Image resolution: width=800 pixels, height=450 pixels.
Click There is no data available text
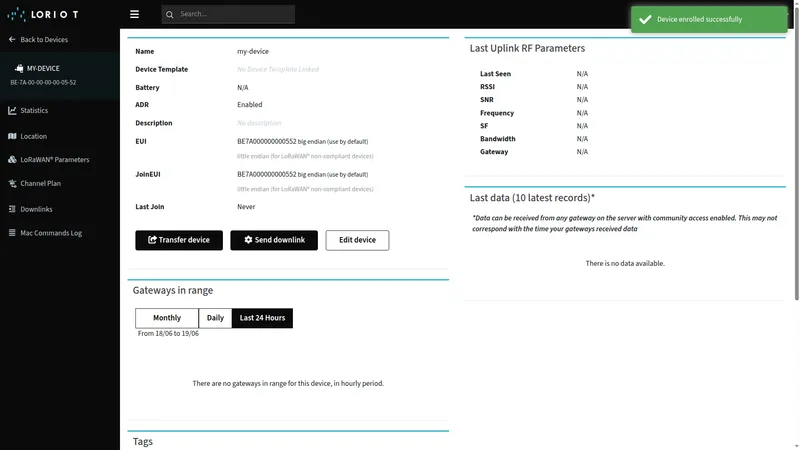[x=625, y=263]
